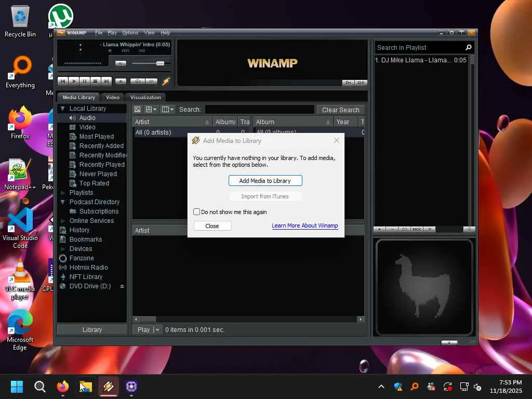This screenshot has height=399, width=532.
Task: Click the Clear Search button
Action: (x=340, y=110)
